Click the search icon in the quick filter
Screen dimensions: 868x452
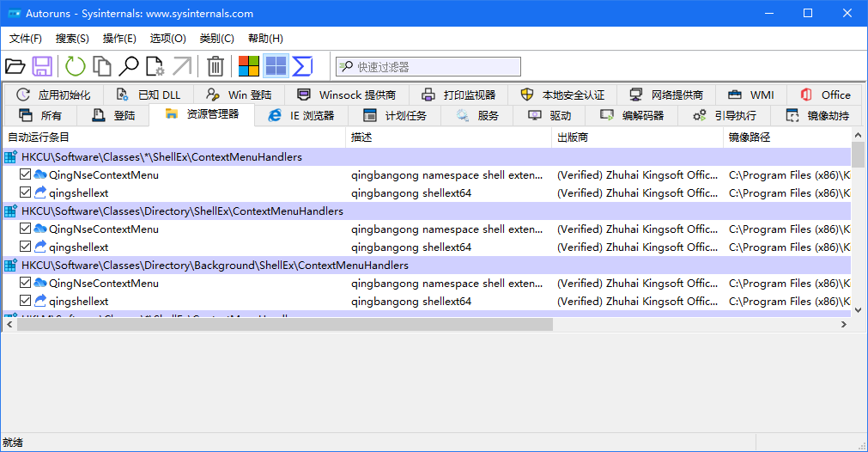(346, 67)
